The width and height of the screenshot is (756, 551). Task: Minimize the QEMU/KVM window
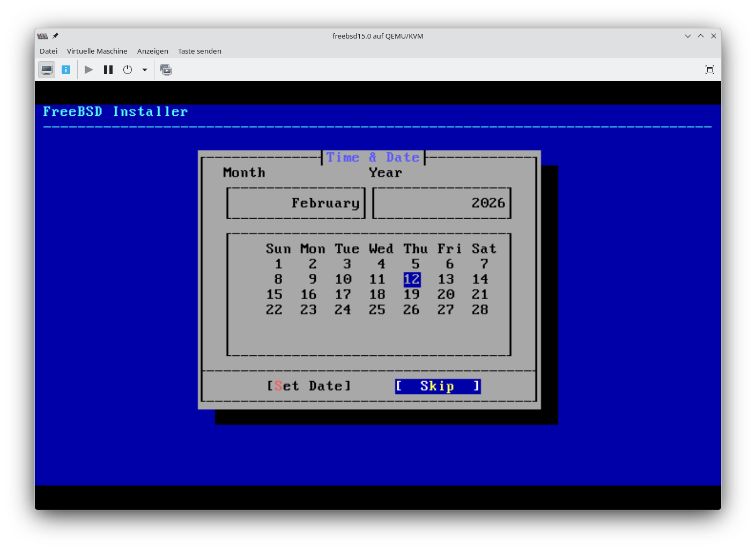tap(688, 36)
